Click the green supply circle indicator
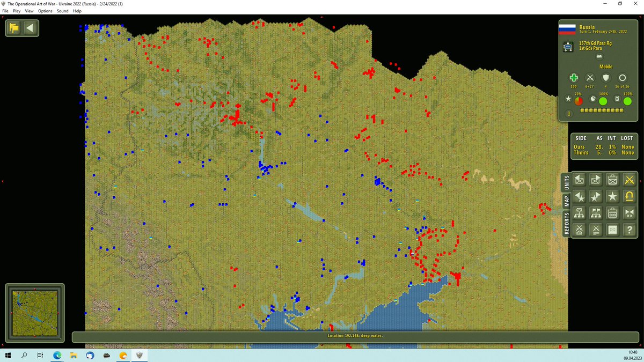The height and width of the screenshot is (362, 644). pyautogui.click(x=627, y=101)
